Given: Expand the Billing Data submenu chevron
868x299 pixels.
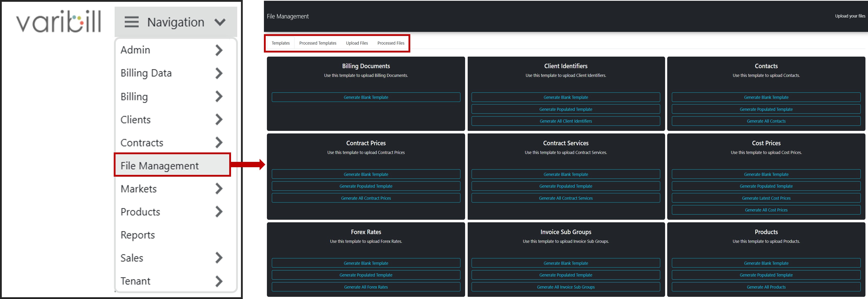Looking at the screenshot, I should (x=219, y=73).
